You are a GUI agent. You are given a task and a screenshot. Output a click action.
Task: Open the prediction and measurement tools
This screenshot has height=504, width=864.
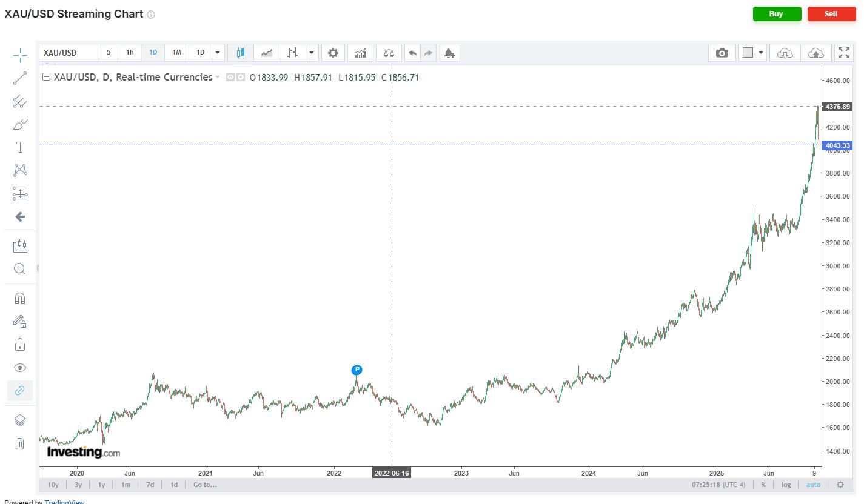pos(20,193)
